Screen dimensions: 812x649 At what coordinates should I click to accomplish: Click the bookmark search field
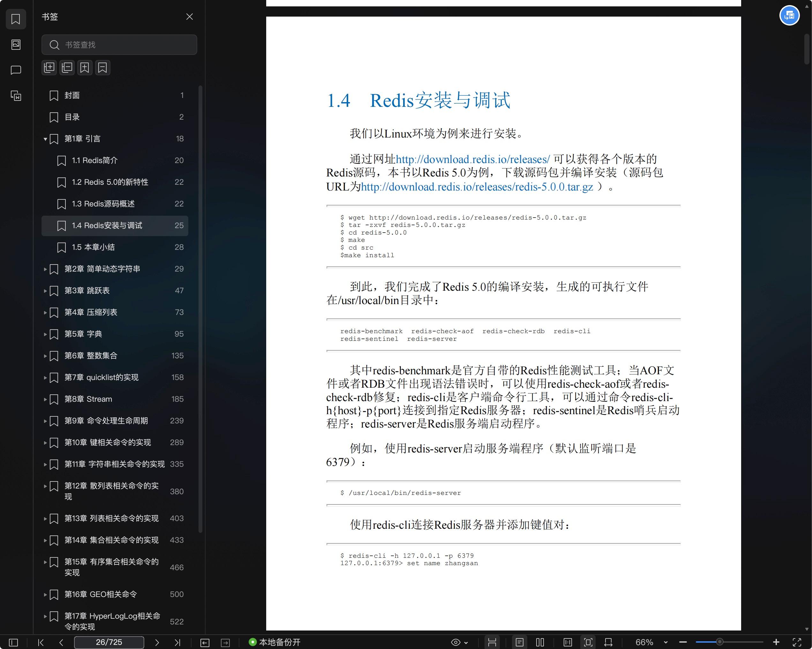click(119, 45)
